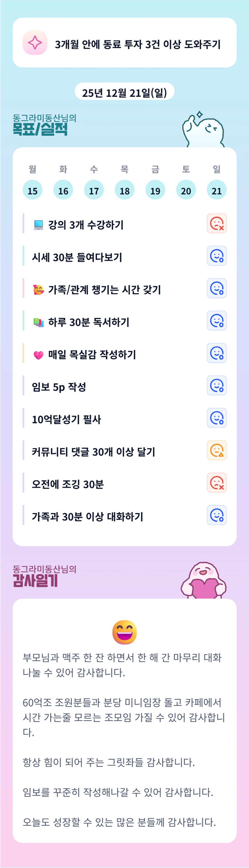Click status face icon for 임보 5p 작성
This screenshot has height=868, width=249.
216,385
